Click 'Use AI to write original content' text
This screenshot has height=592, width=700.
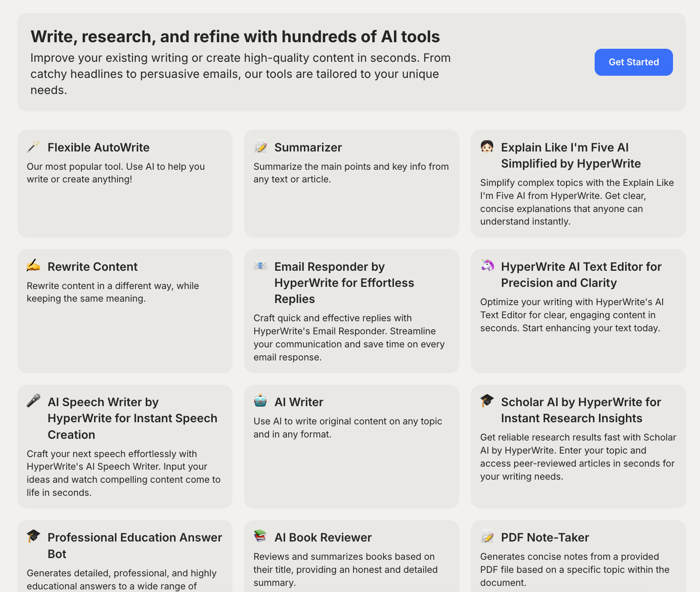click(x=348, y=427)
